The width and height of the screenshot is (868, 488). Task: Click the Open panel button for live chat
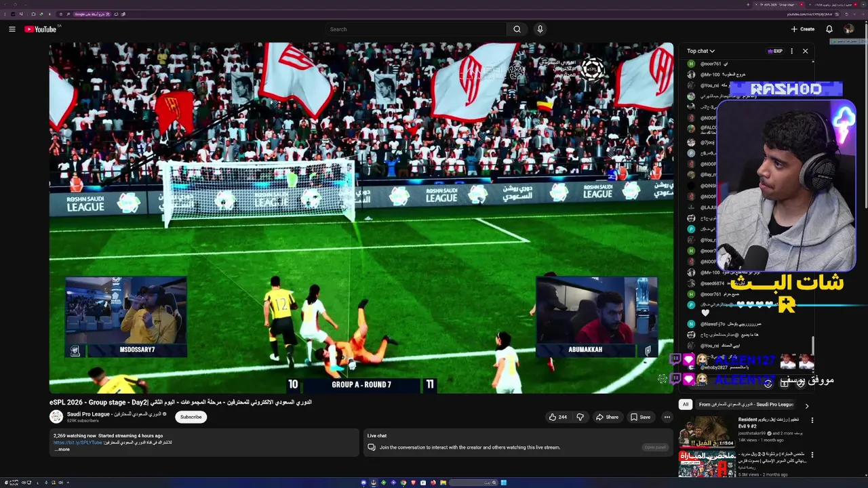(x=655, y=447)
